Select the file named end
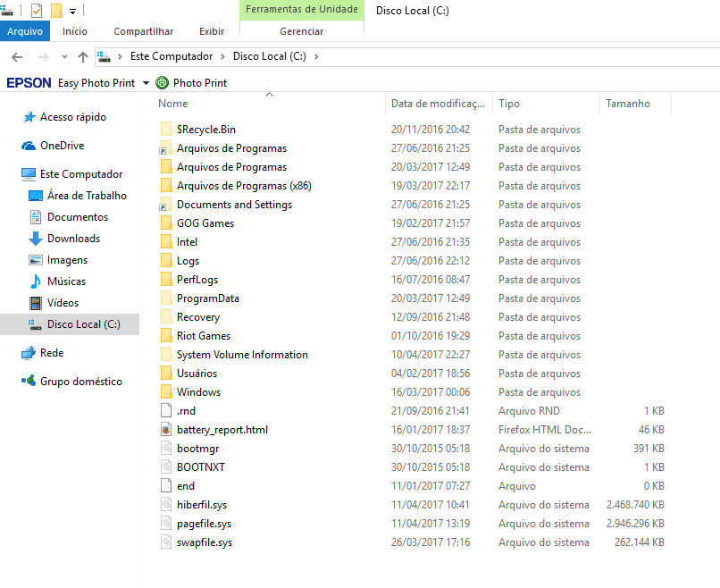Viewport: 720px width, 588px height. point(186,486)
